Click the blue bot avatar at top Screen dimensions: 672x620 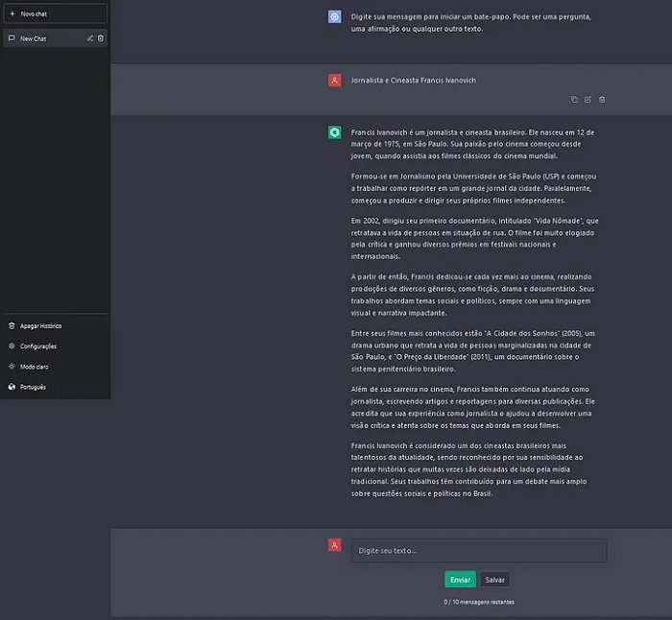(x=334, y=17)
